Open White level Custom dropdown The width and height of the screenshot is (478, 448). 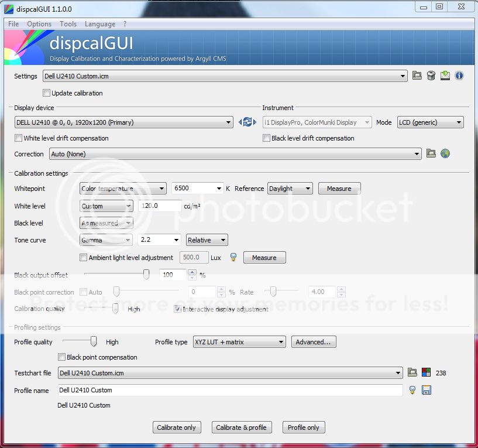[x=106, y=206]
